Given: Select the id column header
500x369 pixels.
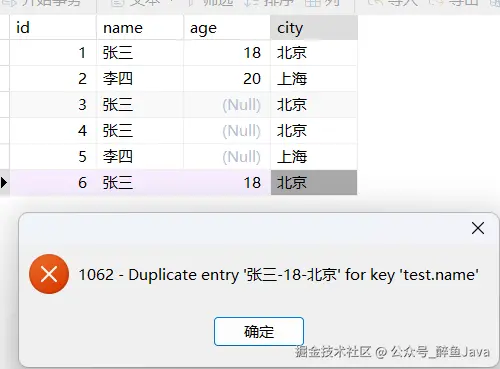Looking at the screenshot, I should coord(53,27).
